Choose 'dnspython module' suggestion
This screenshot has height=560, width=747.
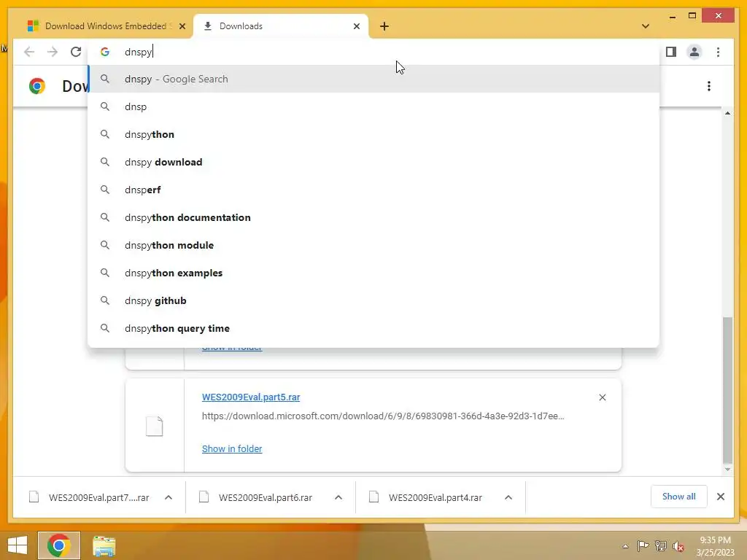click(x=374, y=245)
